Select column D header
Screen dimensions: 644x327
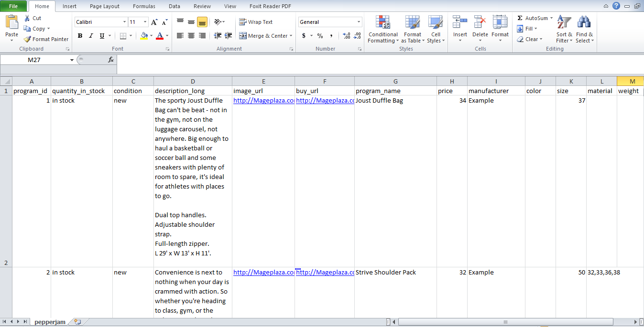point(193,81)
